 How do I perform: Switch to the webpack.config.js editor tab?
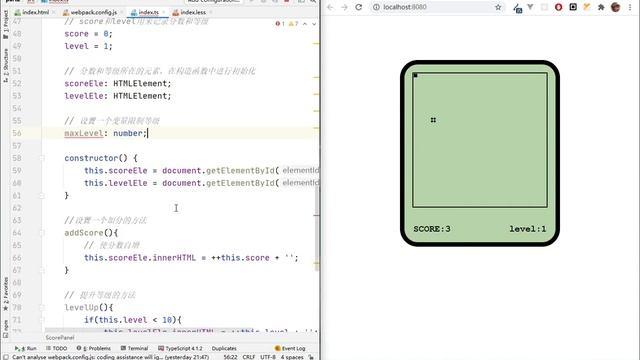[x=90, y=12]
